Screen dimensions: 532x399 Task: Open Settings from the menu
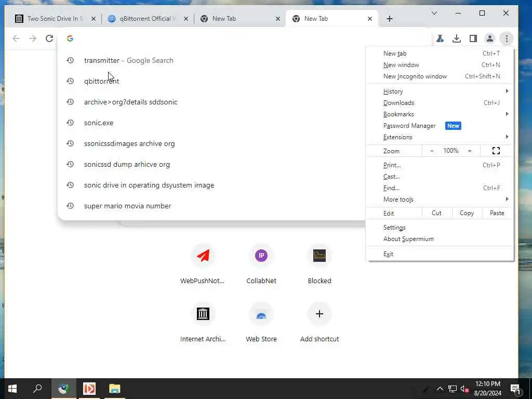tap(440, 228)
